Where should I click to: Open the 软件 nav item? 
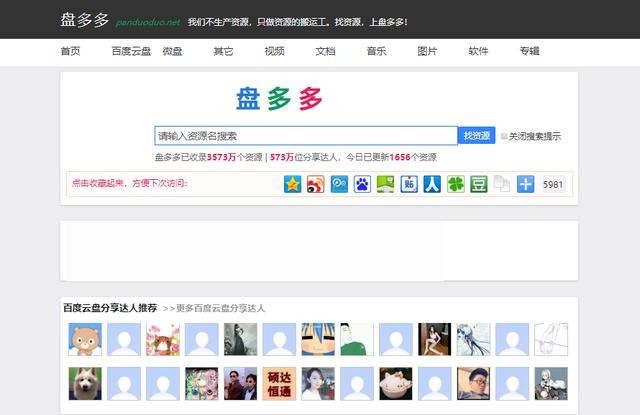(x=478, y=51)
